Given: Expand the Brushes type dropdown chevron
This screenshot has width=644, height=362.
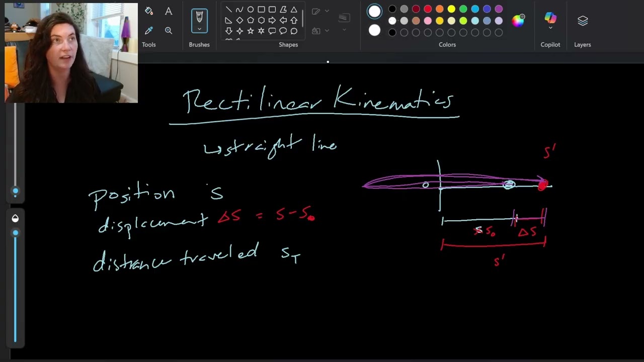Looking at the screenshot, I should tap(199, 29).
